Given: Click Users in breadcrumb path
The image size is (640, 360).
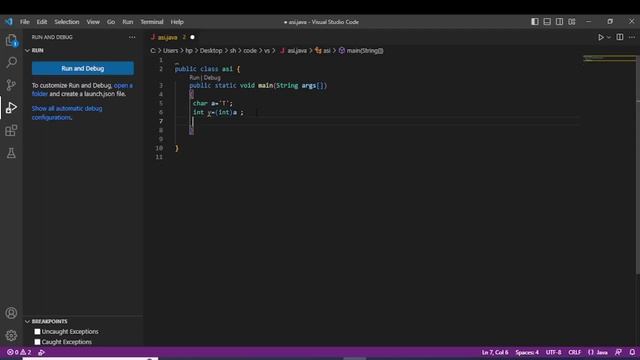Looking at the screenshot, I should 171,51.
